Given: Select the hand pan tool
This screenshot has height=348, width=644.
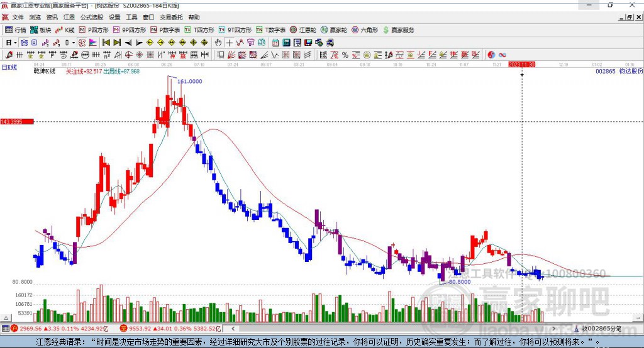Looking at the screenshot, I should (218, 43).
